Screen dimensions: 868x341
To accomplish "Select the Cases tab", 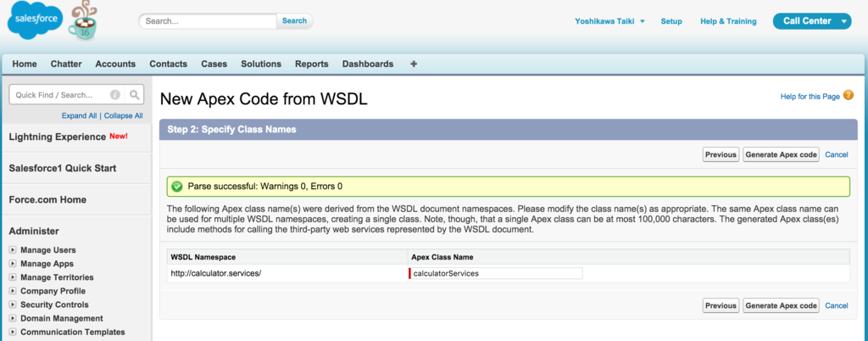I will 214,64.
